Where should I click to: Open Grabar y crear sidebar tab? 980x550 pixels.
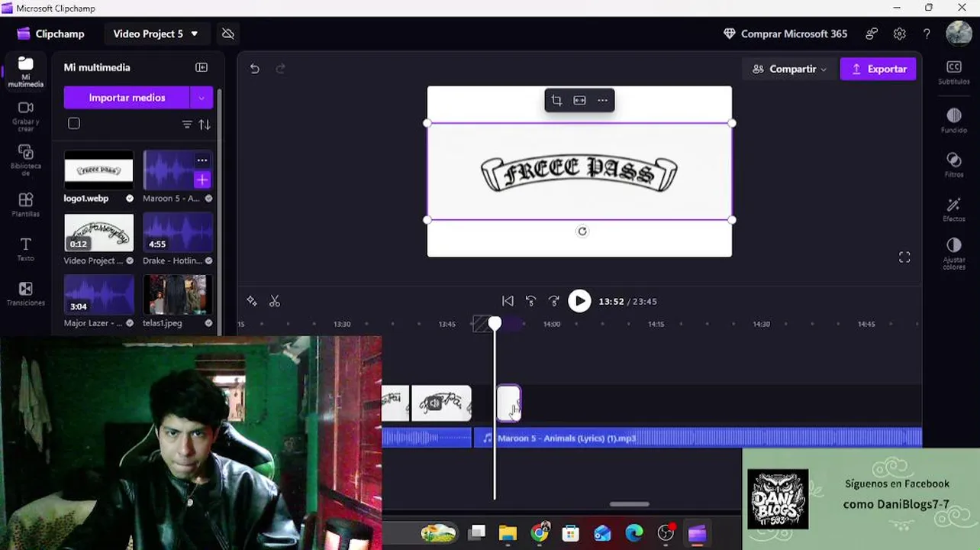click(25, 116)
